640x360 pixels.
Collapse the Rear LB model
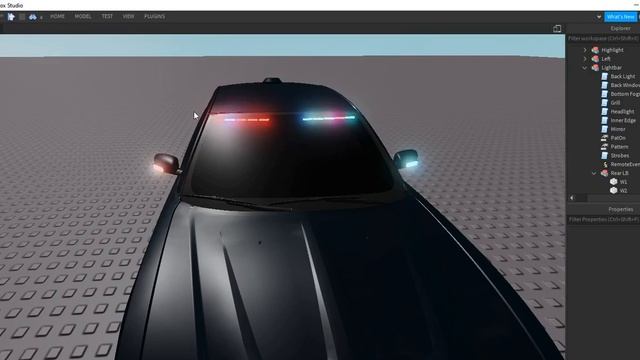(x=594, y=173)
